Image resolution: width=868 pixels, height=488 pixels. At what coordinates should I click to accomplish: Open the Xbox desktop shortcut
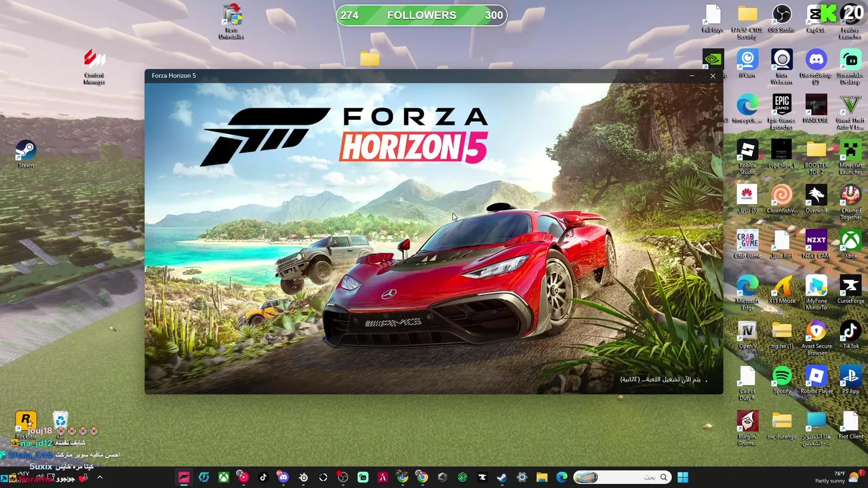tap(850, 245)
